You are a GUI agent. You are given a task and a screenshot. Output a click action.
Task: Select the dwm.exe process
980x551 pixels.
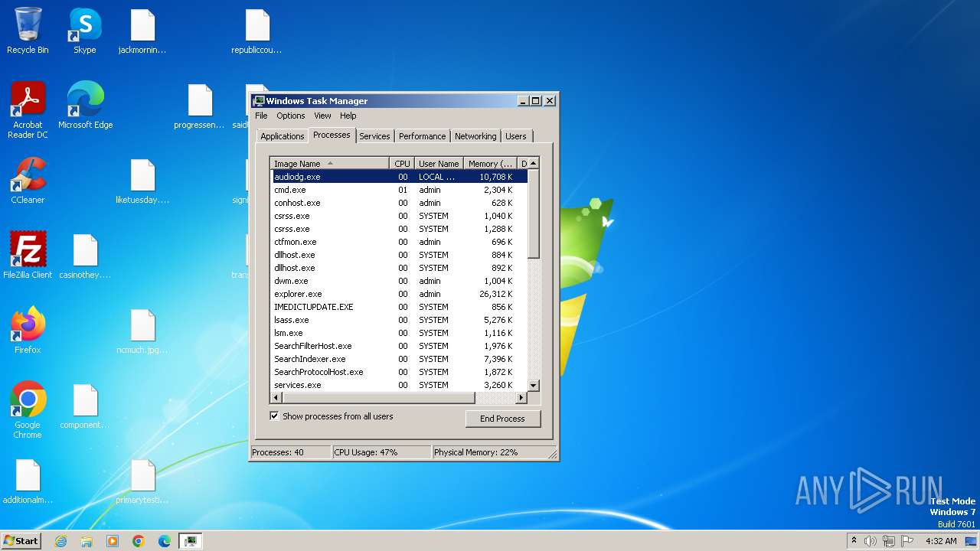(x=399, y=281)
